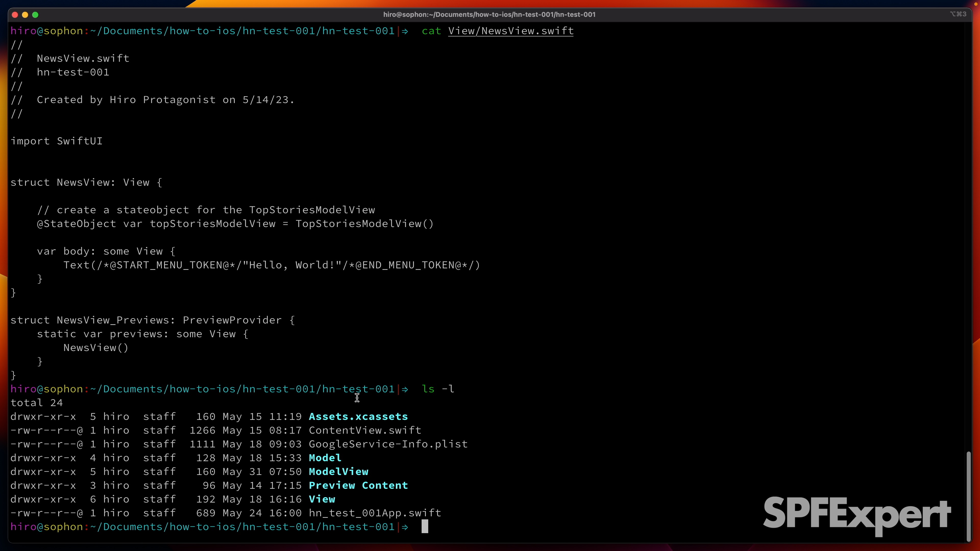Click timestamp 'May 24 16:00'
Image resolution: width=980 pixels, height=551 pixels.
(262, 513)
